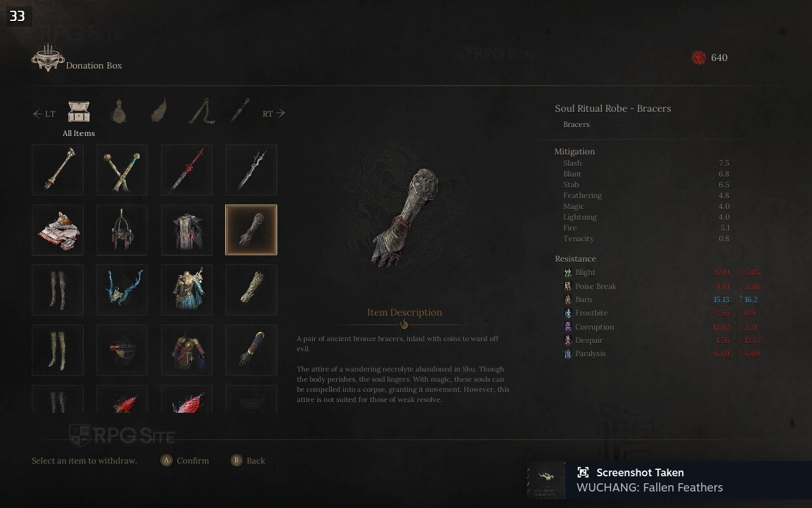
Task: Switch to the gourd pouch category tab
Action: coord(119,112)
